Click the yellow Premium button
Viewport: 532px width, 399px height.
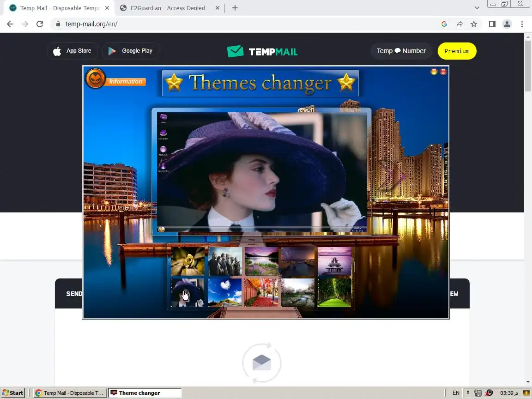[x=457, y=51]
